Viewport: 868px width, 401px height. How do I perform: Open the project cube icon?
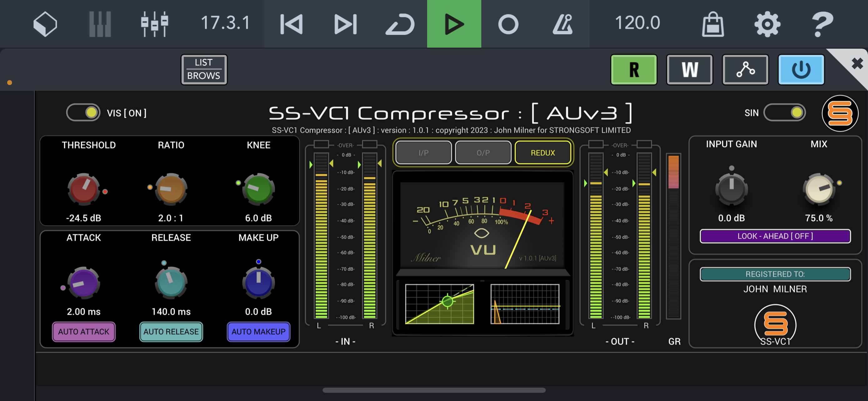[x=45, y=24]
